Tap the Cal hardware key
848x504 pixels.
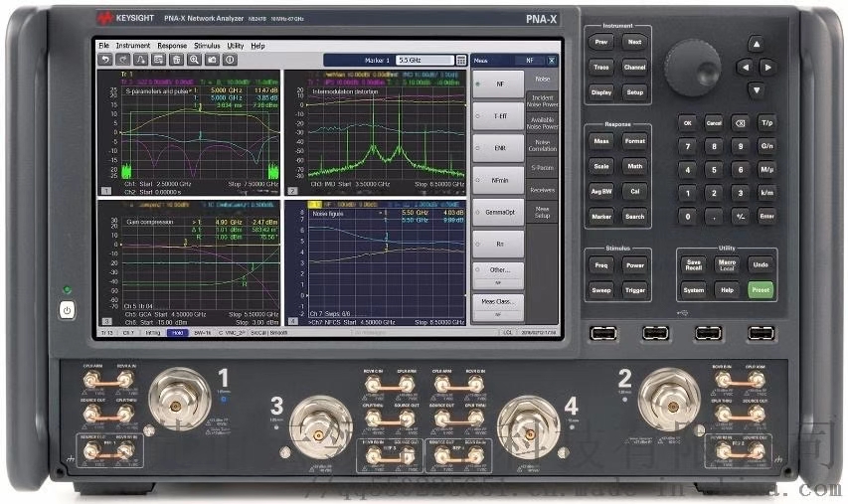[635, 192]
